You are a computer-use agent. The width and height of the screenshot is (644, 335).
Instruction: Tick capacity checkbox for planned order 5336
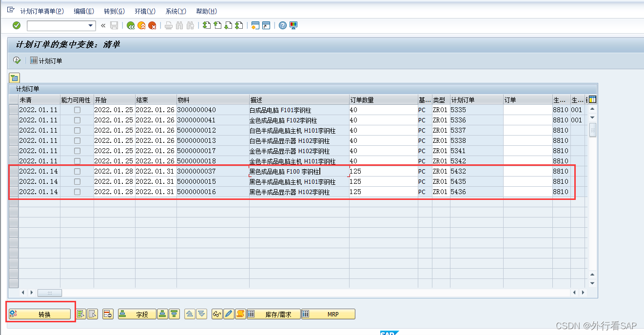pos(77,120)
